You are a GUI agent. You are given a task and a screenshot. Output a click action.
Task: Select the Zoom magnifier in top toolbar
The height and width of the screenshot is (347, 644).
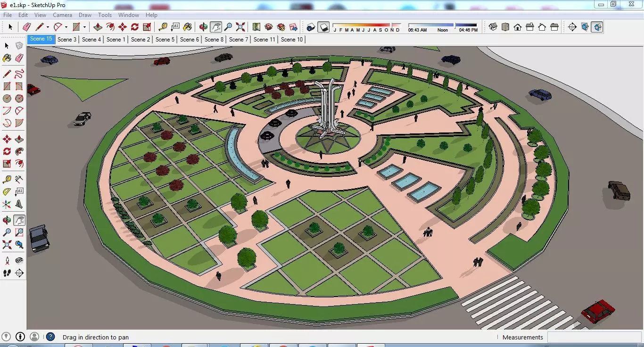[228, 27]
